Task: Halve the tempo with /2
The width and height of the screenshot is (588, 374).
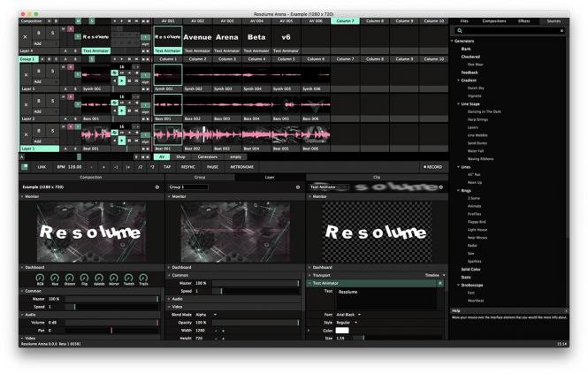Action: pyautogui.click(x=140, y=167)
